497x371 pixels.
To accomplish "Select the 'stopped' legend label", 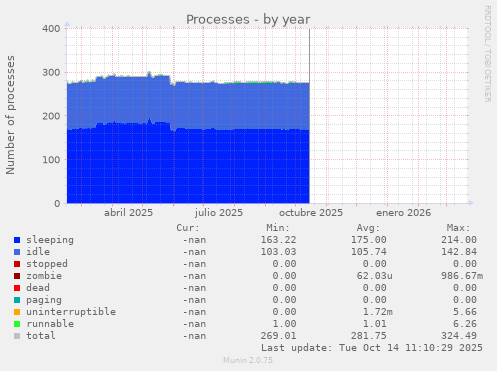I will point(47,264).
